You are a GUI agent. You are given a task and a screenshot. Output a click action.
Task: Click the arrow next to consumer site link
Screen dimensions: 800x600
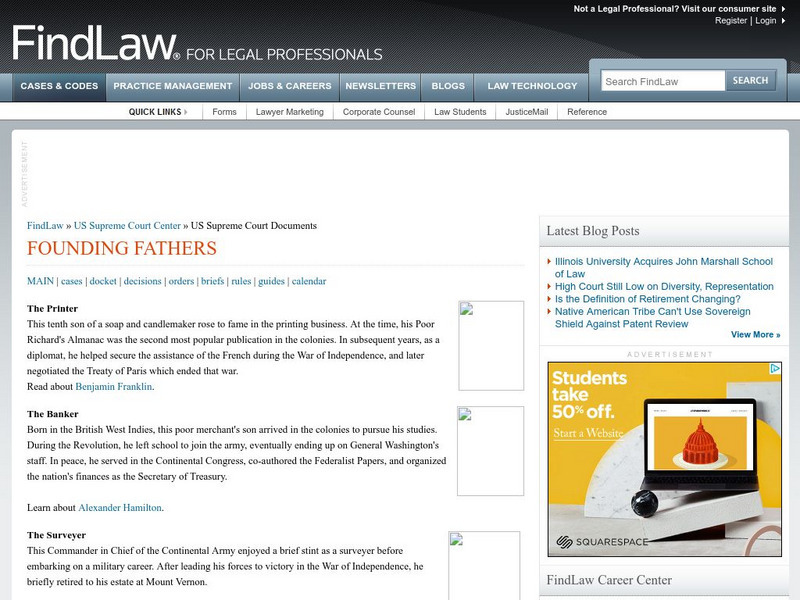(x=783, y=9)
